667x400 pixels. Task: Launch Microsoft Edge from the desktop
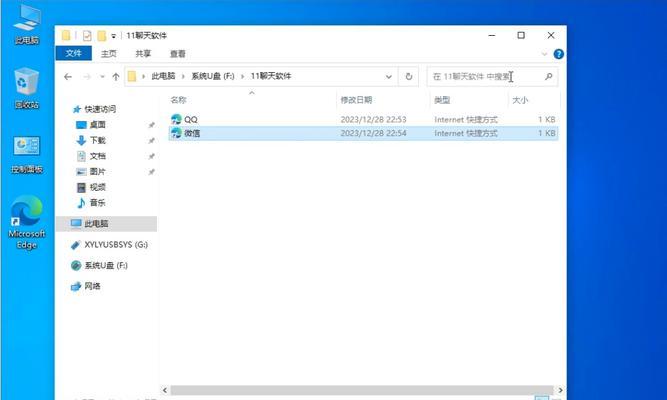pos(26,222)
